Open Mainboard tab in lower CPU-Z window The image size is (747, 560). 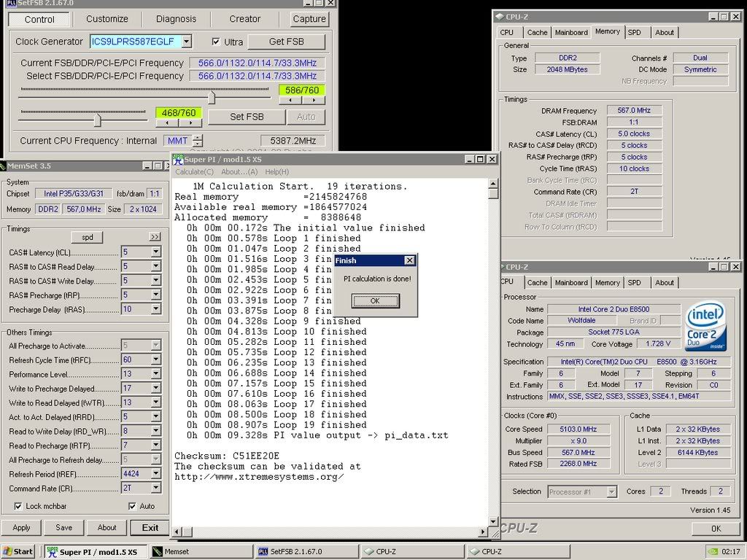click(571, 282)
